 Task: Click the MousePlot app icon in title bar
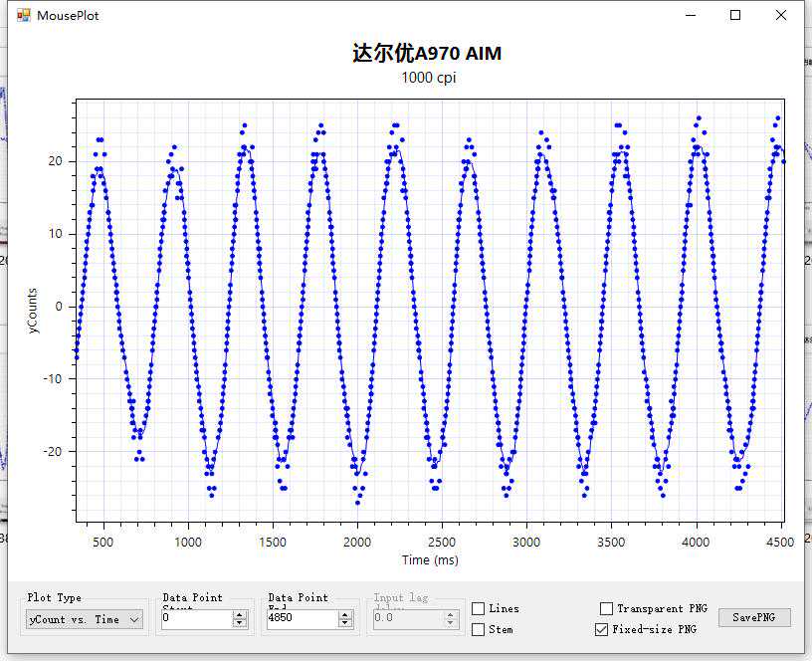(24, 16)
